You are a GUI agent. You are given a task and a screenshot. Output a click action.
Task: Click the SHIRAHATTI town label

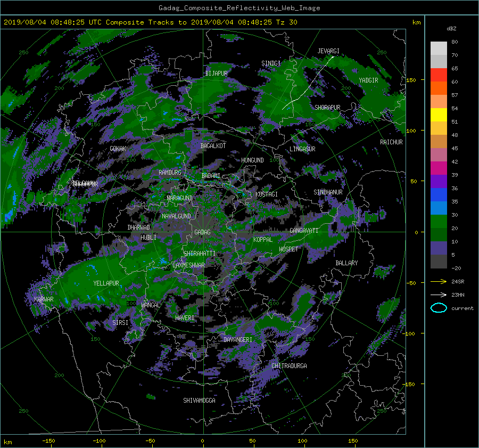[x=200, y=254]
